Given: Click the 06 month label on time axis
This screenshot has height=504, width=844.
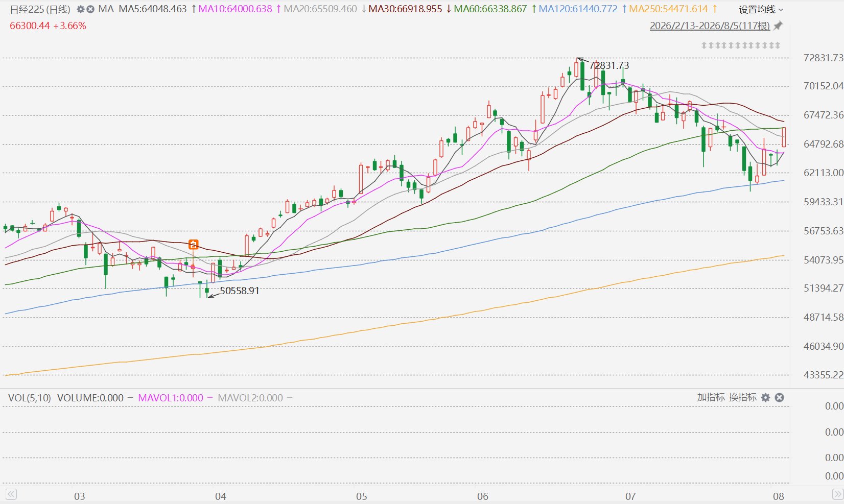Looking at the screenshot, I should [482, 496].
